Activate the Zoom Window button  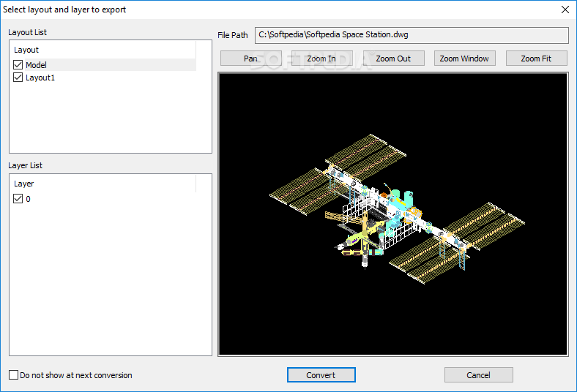465,59
